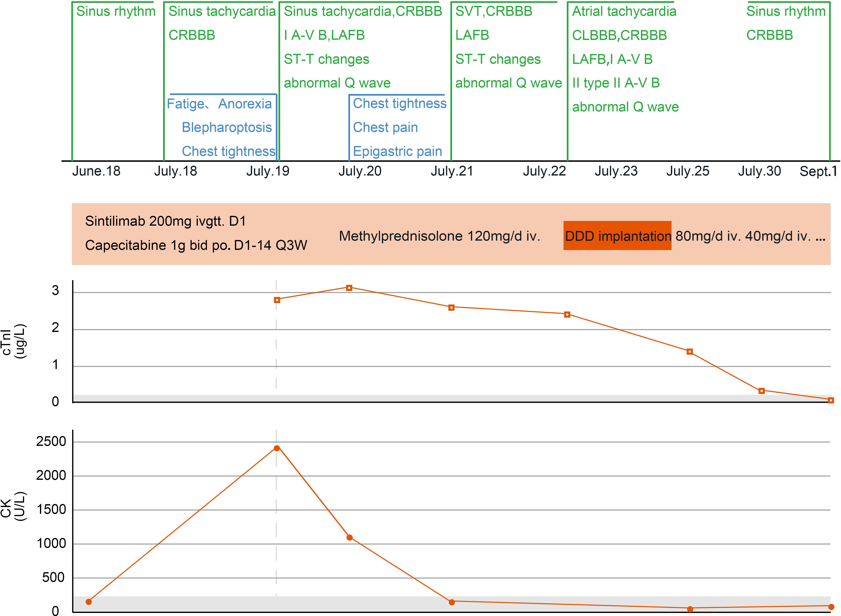Click 'abnormal Q wave' under 'II type II A-V B'
Screen dimensions: 841x616
pyautogui.click(x=625, y=107)
